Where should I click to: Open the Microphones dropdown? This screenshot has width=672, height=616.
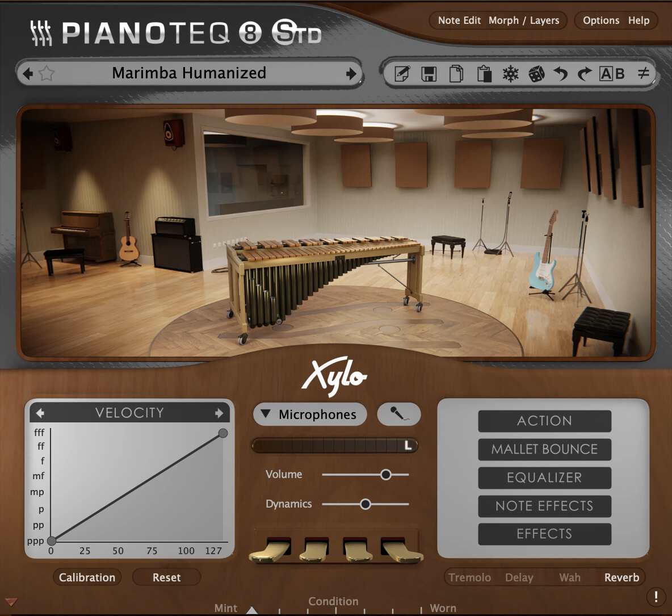tap(309, 414)
